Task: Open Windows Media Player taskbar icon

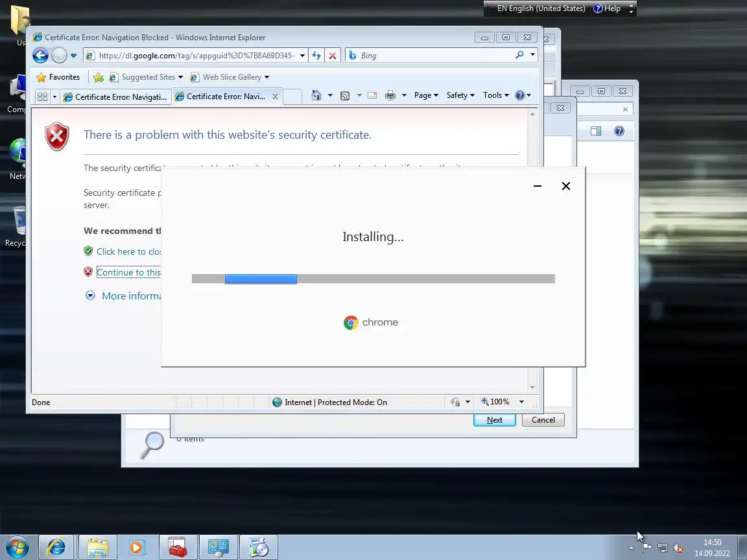Action: [x=137, y=548]
